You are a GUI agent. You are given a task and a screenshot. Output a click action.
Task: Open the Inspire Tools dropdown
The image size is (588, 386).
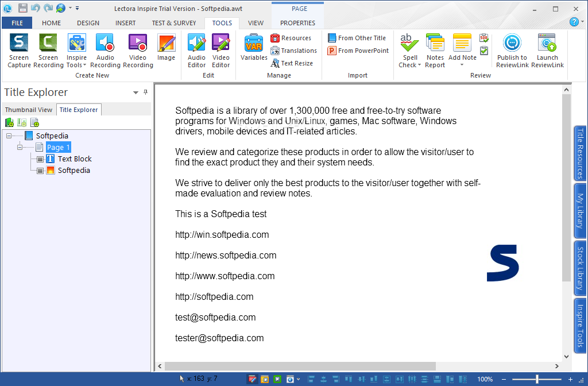coord(76,51)
